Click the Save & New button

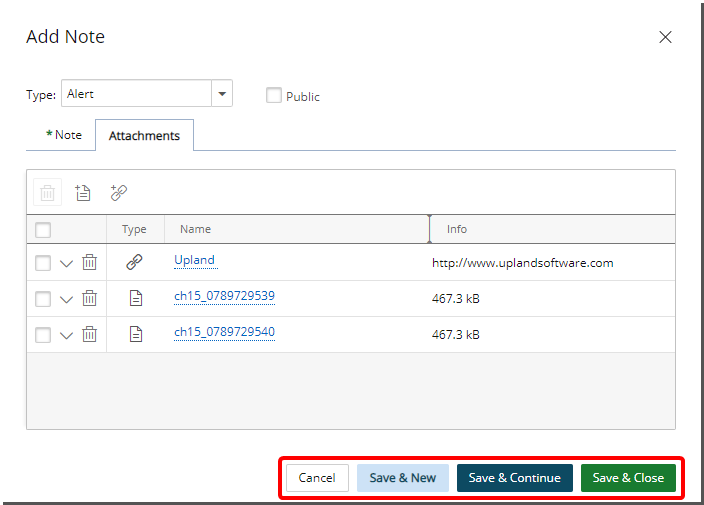[x=403, y=478]
